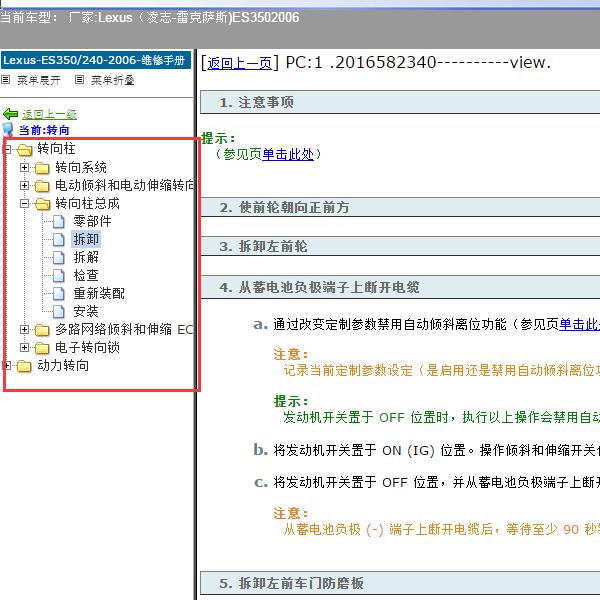The height and width of the screenshot is (600, 600).
Task: Select the 动力转向 tree label
Action: (63, 365)
